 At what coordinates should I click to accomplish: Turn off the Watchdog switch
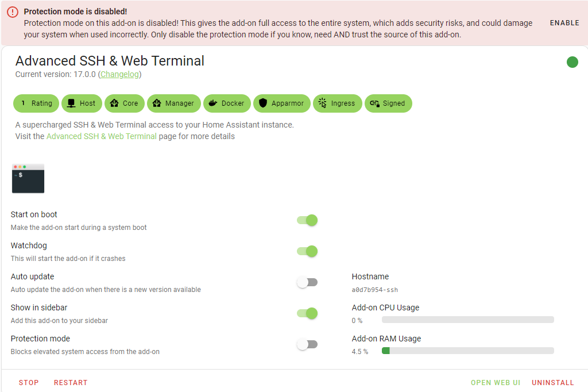point(307,251)
